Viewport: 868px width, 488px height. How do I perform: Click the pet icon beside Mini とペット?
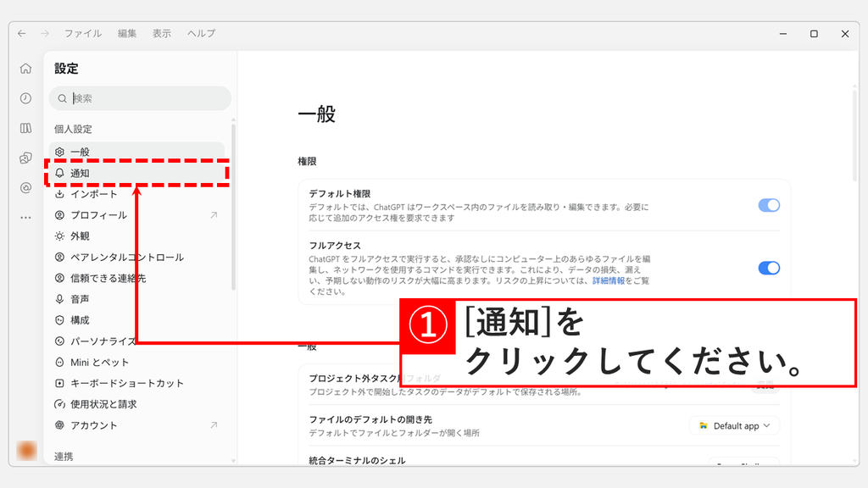(x=60, y=363)
